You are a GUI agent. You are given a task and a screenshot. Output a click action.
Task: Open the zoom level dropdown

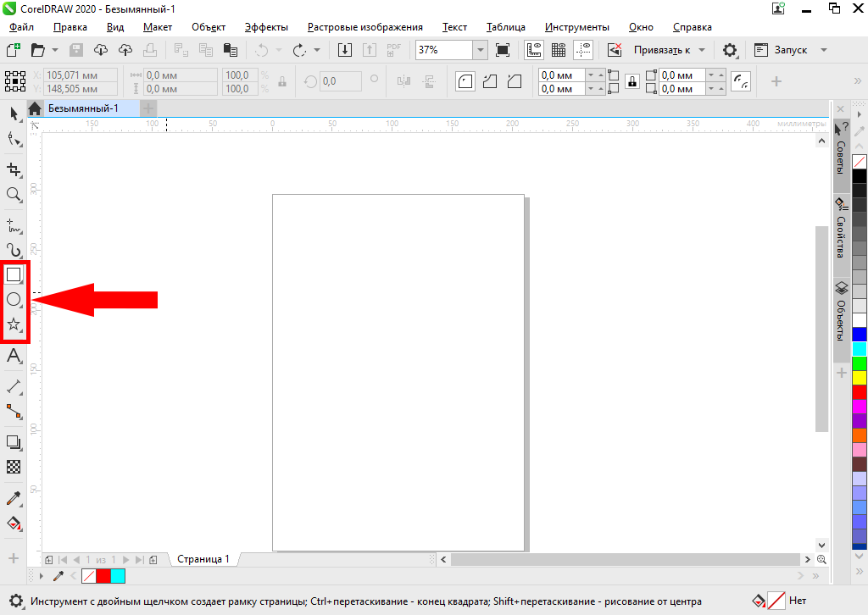481,50
